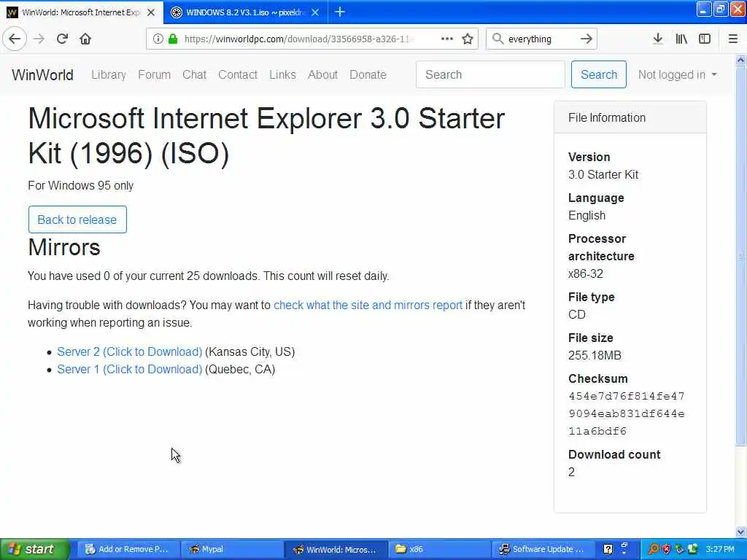Viewport: 747px width, 560px height.
Task: Click the magnifier icon in the search box
Action: pos(498,39)
